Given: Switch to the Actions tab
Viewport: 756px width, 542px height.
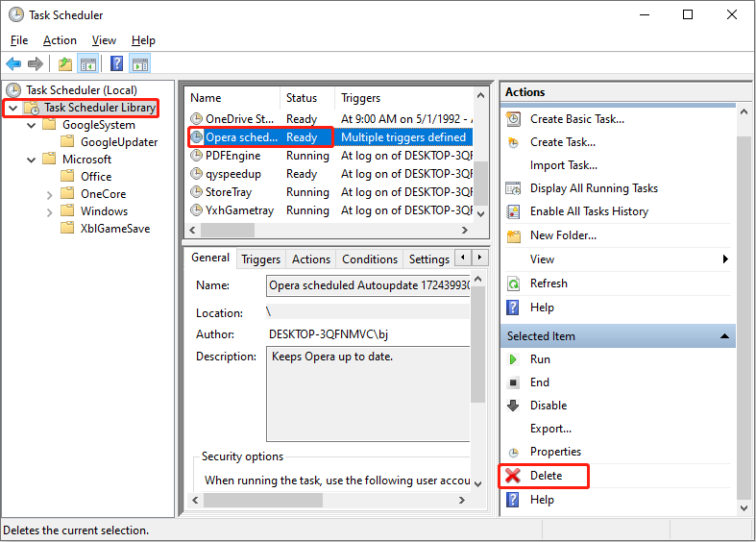Looking at the screenshot, I should [311, 259].
